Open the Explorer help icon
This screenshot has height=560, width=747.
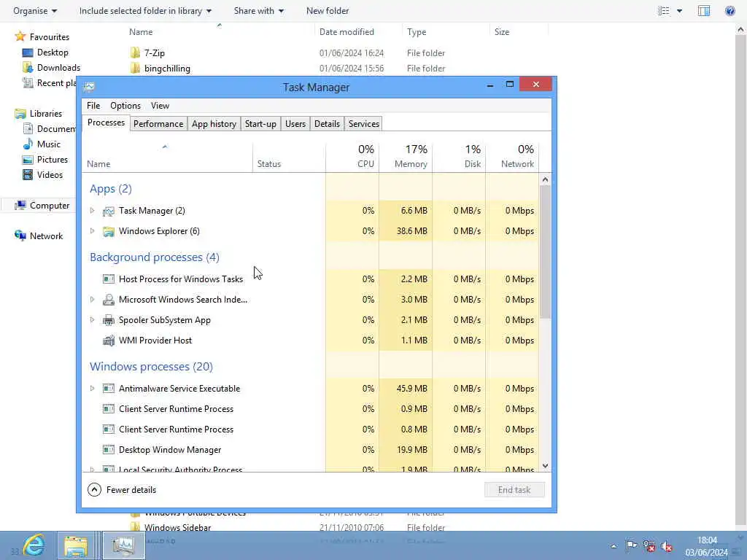[729, 10]
